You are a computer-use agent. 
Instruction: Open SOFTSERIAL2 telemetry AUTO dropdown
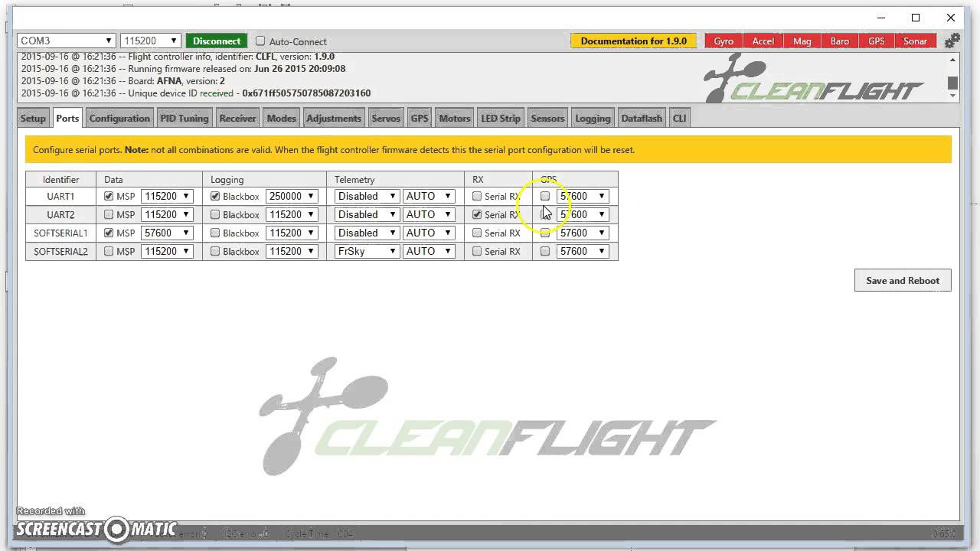(x=429, y=251)
